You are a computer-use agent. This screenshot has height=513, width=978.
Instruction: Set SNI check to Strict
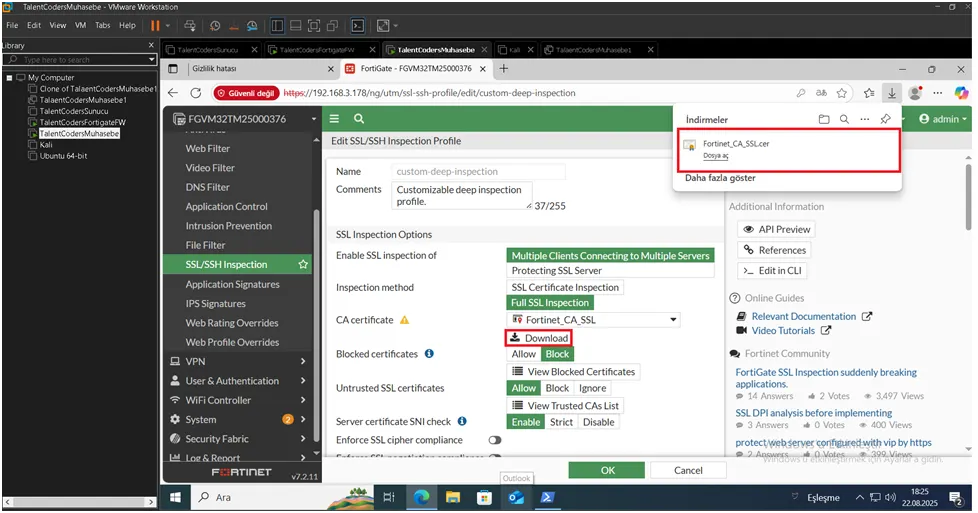(561, 423)
